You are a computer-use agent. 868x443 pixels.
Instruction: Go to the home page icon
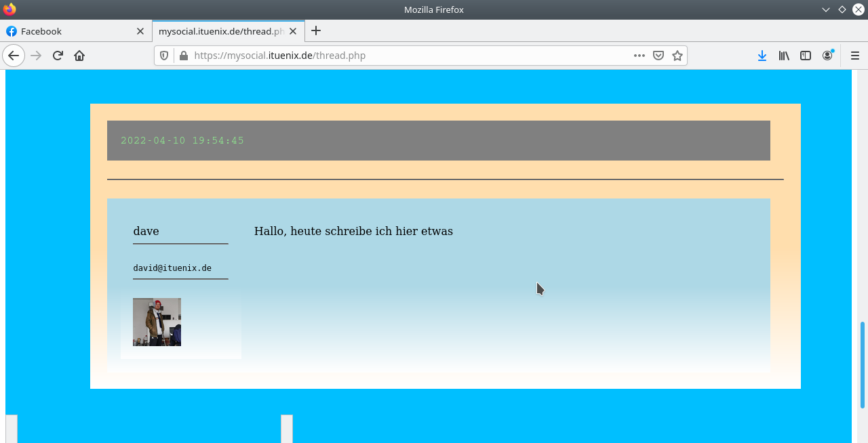(79, 56)
